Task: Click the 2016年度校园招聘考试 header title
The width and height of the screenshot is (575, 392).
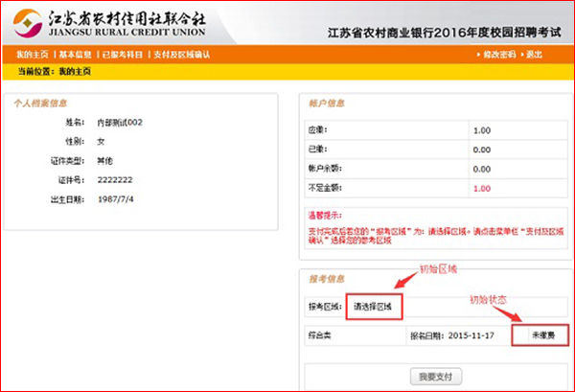Action: click(445, 33)
